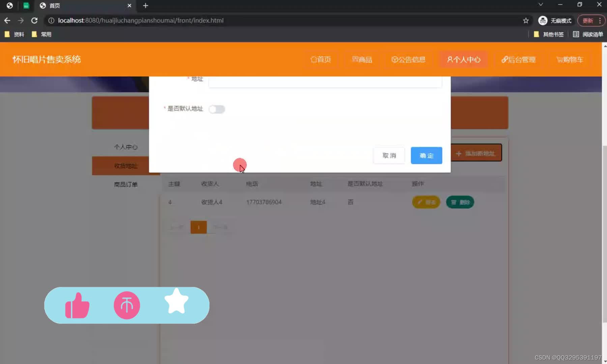This screenshot has height=364, width=607.
Task: Open a new browser tab
Action: 146,5
